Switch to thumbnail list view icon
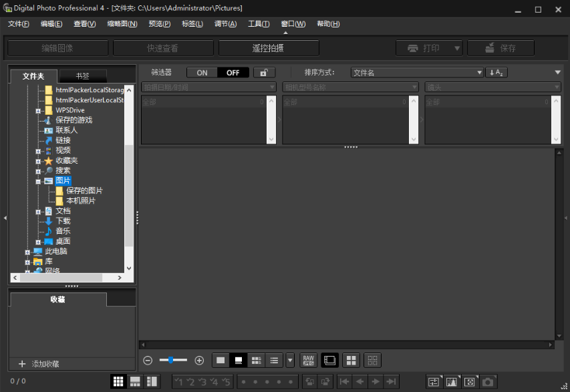This screenshot has width=570, height=392. pyautogui.click(x=274, y=360)
